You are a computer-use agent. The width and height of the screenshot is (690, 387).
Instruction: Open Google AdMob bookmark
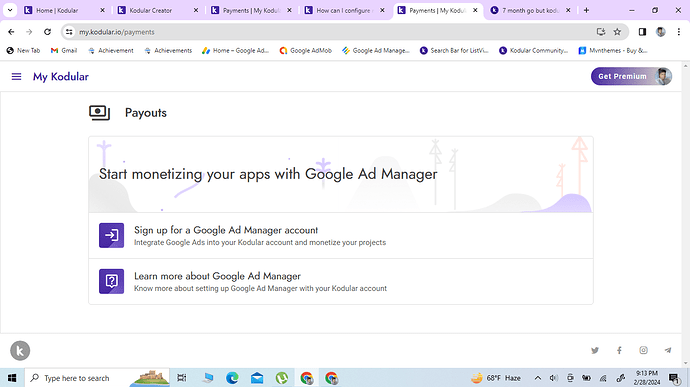(305, 51)
